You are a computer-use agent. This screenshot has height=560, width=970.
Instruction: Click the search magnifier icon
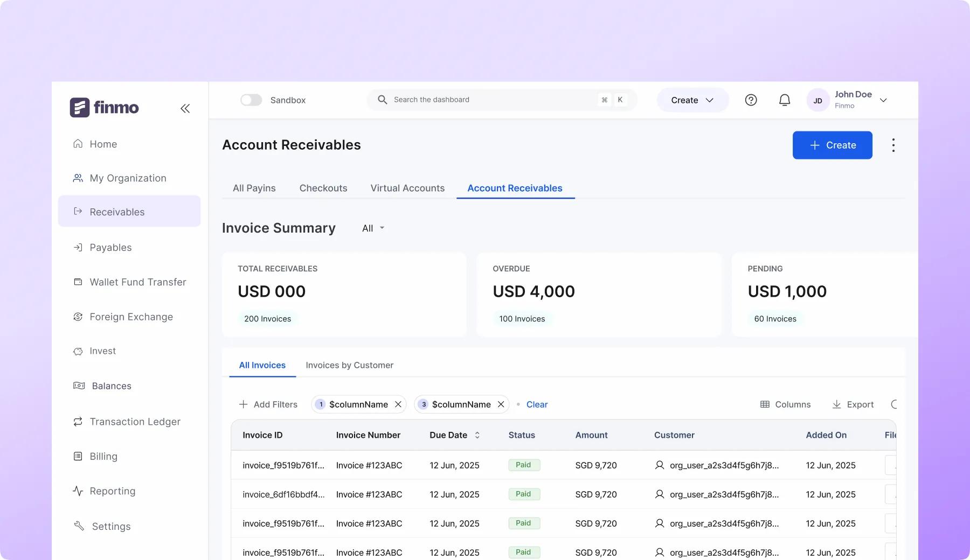383,100
